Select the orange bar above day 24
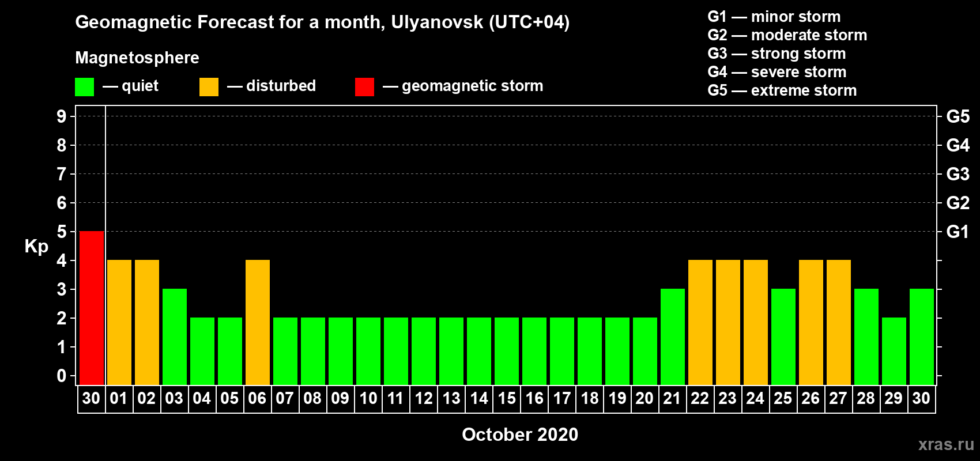This screenshot has height=461, width=980. click(756, 322)
